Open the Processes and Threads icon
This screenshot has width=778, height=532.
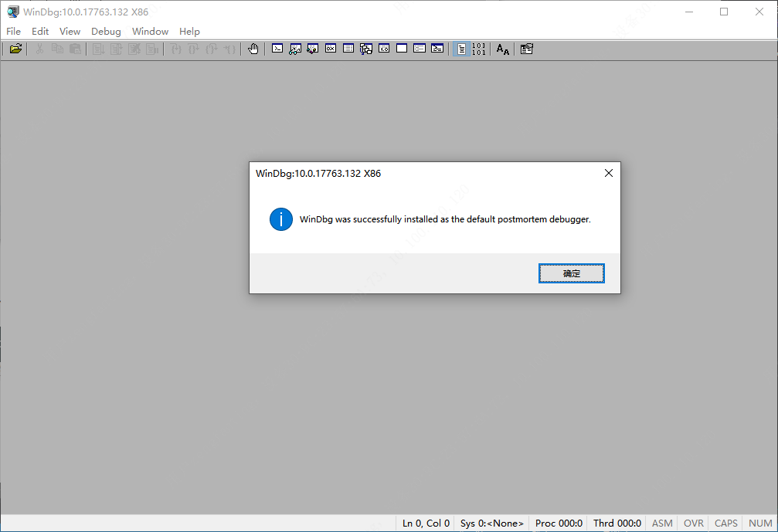pos(420,49)
